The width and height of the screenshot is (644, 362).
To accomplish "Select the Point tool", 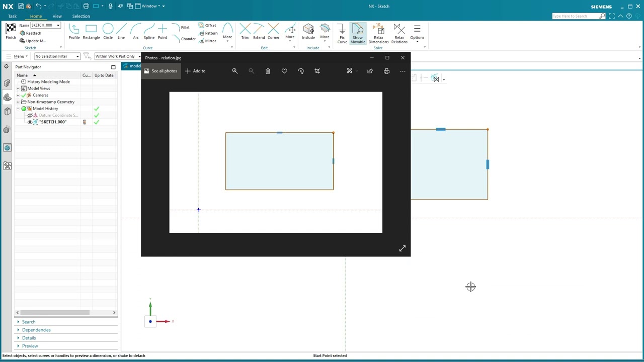I will 162,32.
